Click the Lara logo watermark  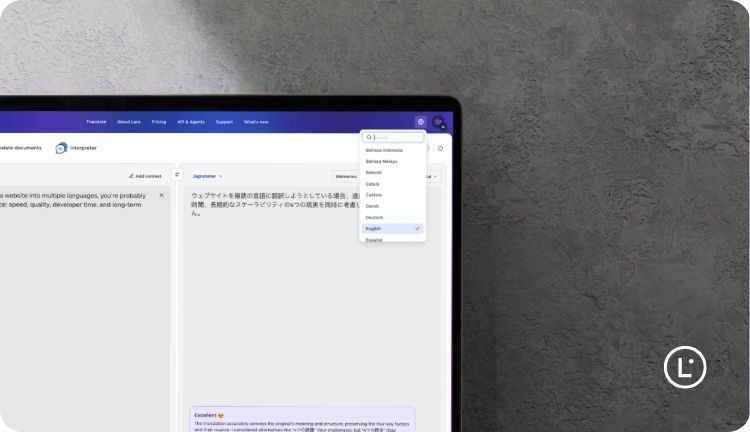tap(685, 367)
